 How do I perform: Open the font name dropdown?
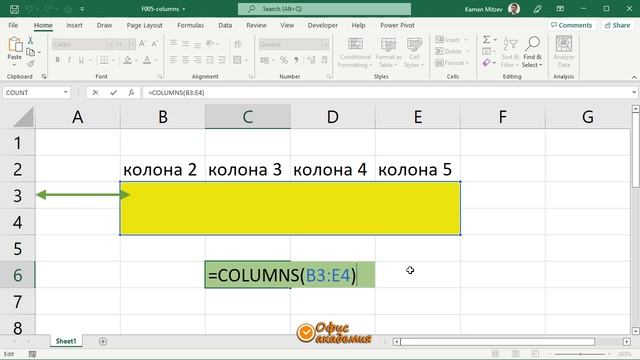[109, 44]
